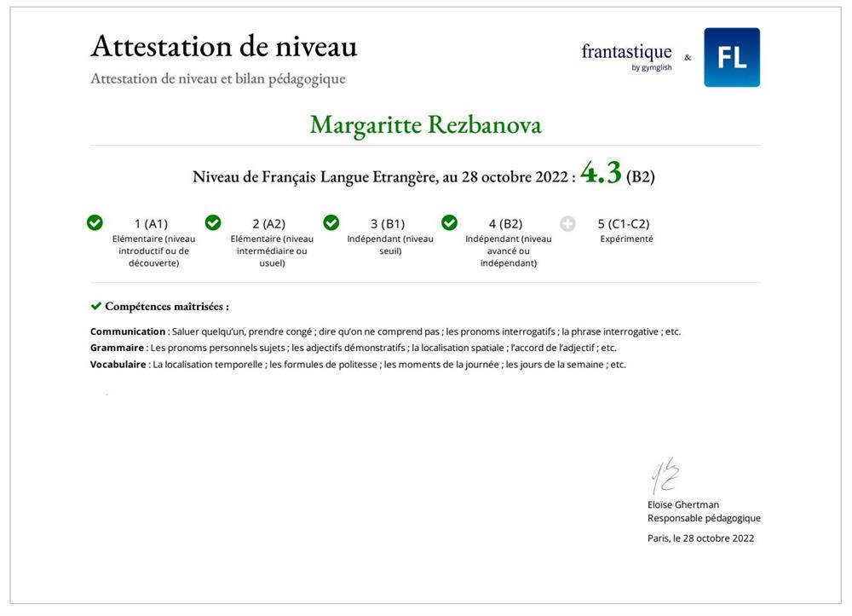Click the checkmark next to Compétences maîtrisées
Screen dimensions: 852x616
pos(96,307)
